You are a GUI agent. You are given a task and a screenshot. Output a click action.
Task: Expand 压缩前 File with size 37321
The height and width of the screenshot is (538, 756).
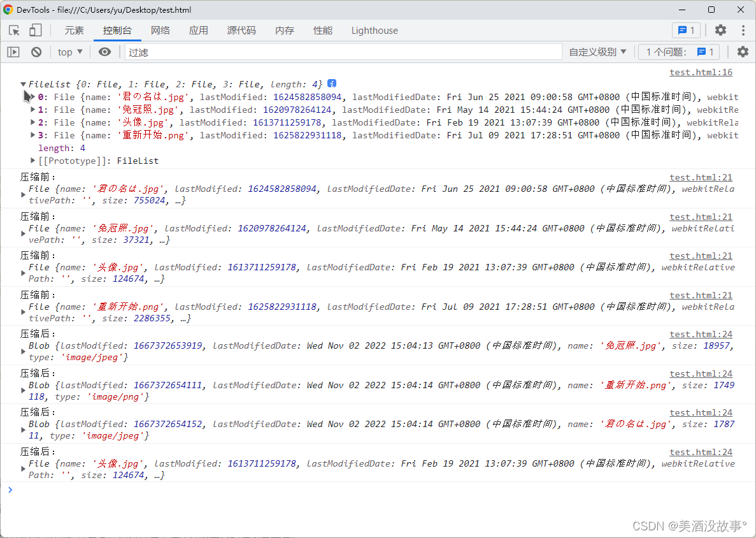[23, 234]
